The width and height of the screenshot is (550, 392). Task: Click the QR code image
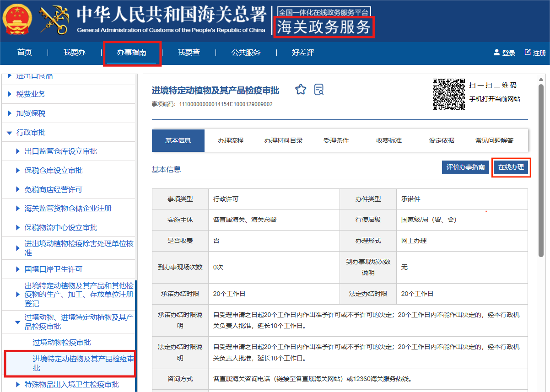[x=448, y=94]
